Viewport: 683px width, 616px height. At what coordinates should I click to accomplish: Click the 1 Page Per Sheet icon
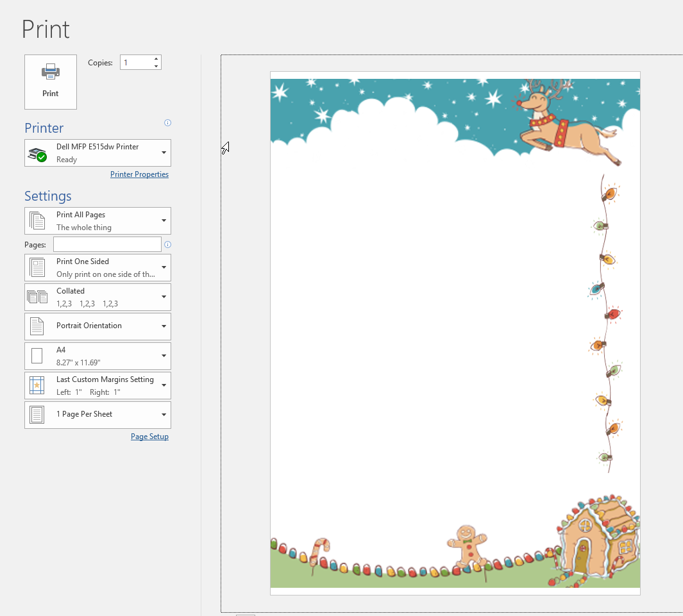point(38,415)
